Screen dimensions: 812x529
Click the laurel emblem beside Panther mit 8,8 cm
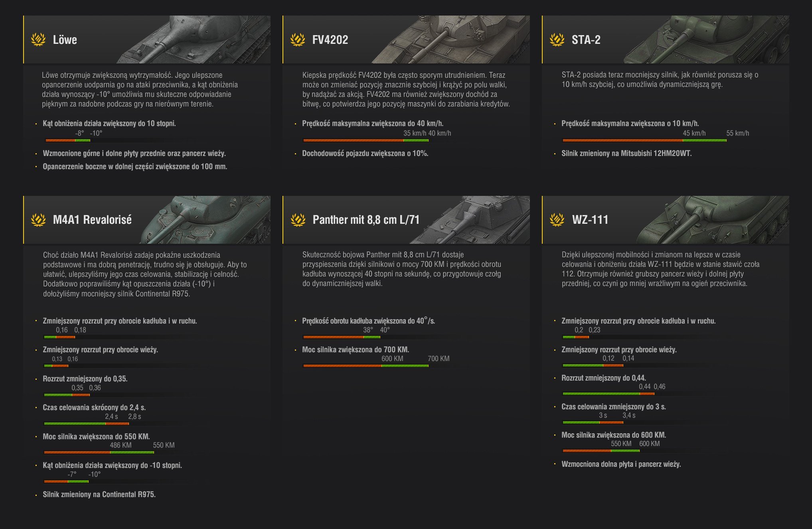click(298, 220)
